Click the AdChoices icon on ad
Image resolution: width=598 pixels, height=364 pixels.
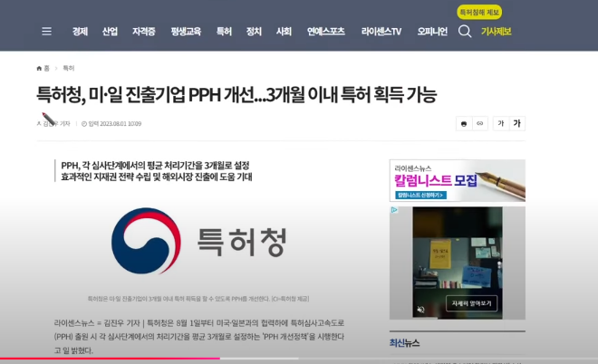click(x=394, y=210)
